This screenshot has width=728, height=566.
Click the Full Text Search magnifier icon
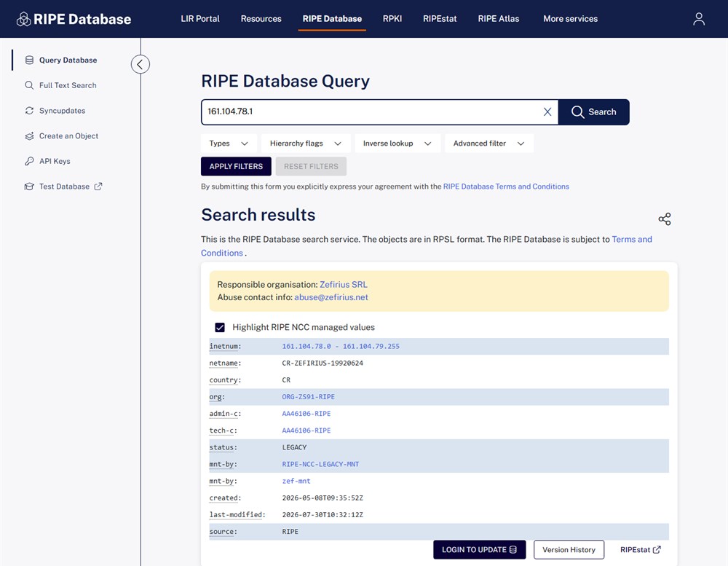pyautogui.click(x=29, y=85)
